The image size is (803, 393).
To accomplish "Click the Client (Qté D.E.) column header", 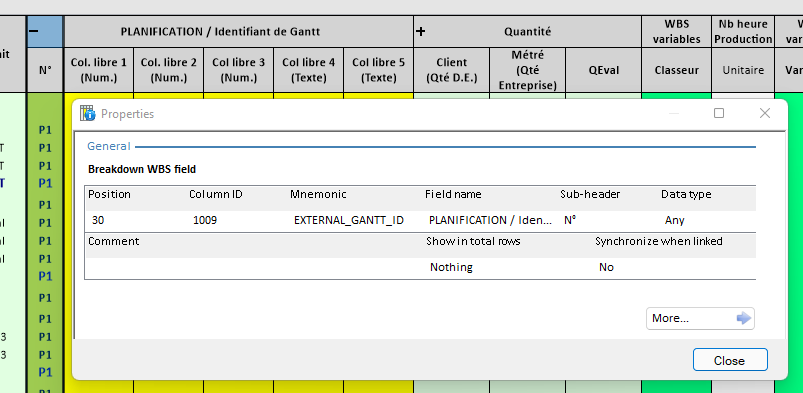I will 451,70.
